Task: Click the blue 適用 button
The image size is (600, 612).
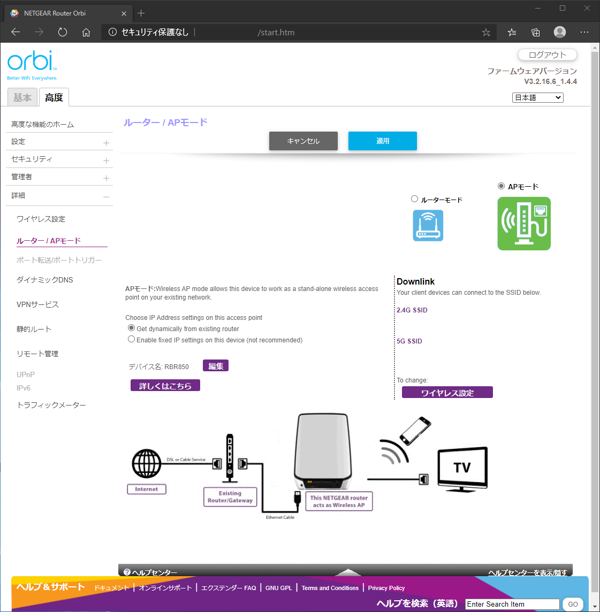Action: [383, 141]
